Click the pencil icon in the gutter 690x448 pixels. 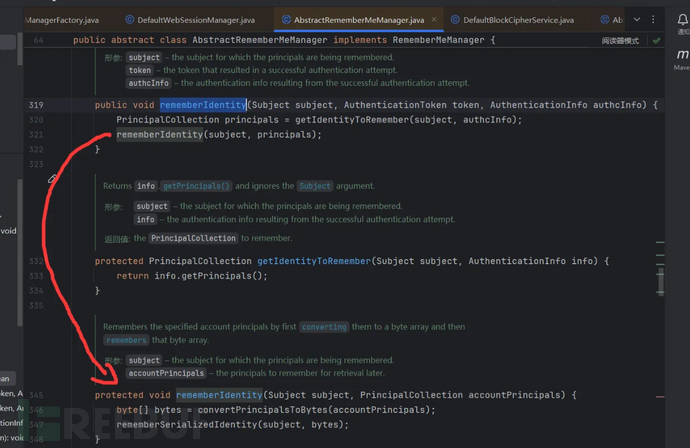[x=53, y=179]
